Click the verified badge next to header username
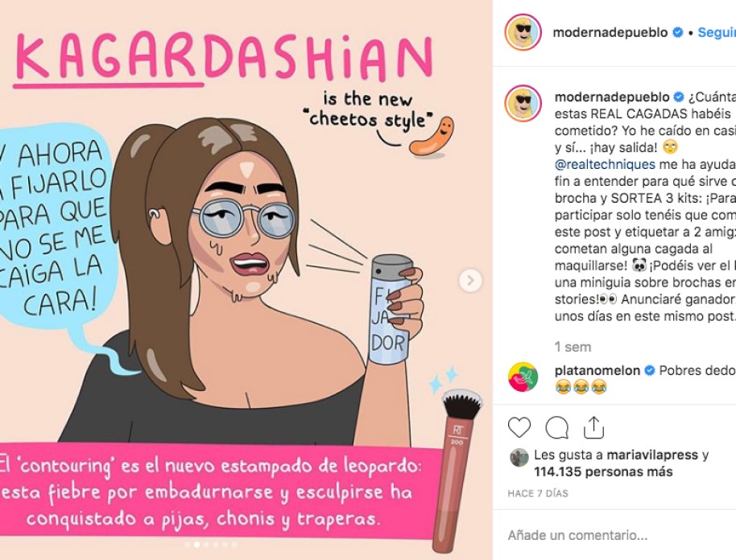 click(678, 32)
